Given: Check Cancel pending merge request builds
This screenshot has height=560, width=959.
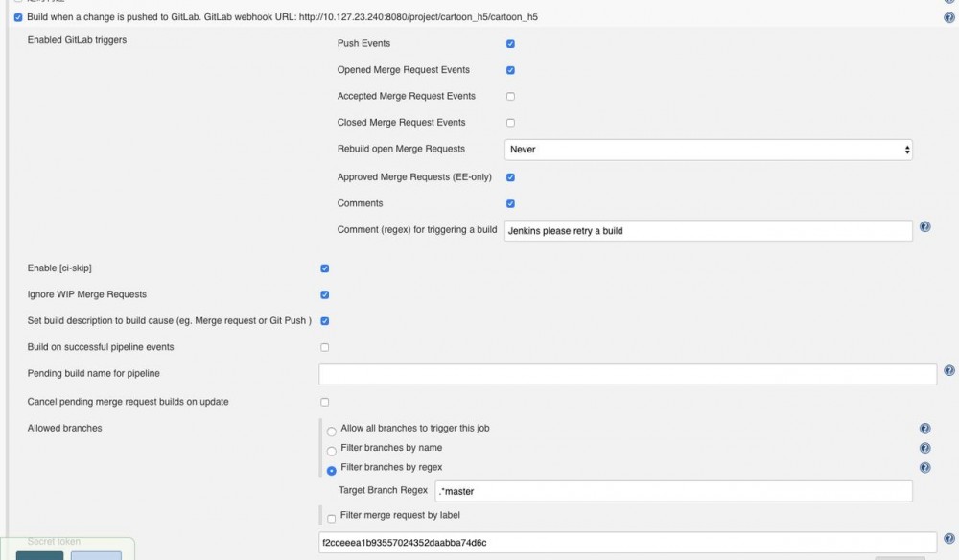Looking at the screenshot, I should pyautogui.click(x=324, y=402).
